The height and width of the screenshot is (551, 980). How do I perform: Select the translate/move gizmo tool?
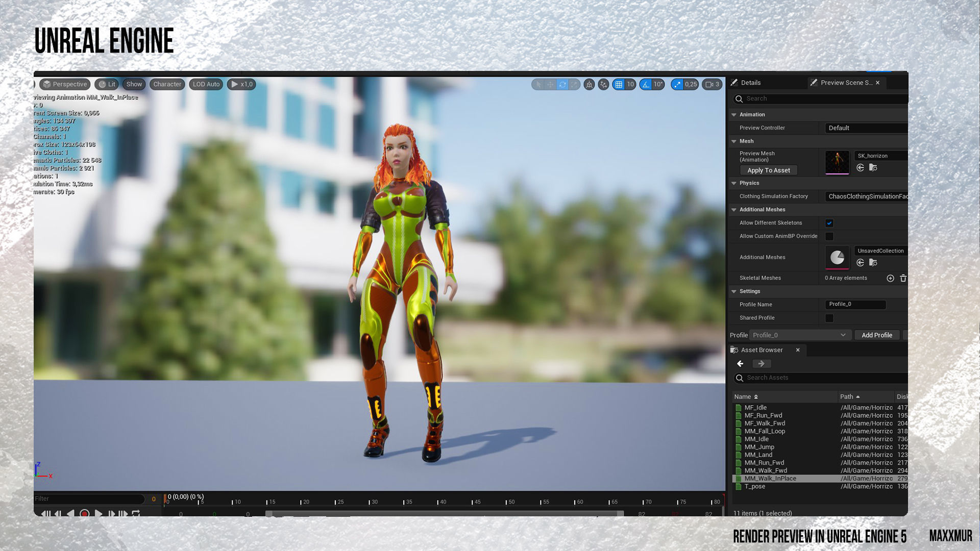(x=550, y=84)
